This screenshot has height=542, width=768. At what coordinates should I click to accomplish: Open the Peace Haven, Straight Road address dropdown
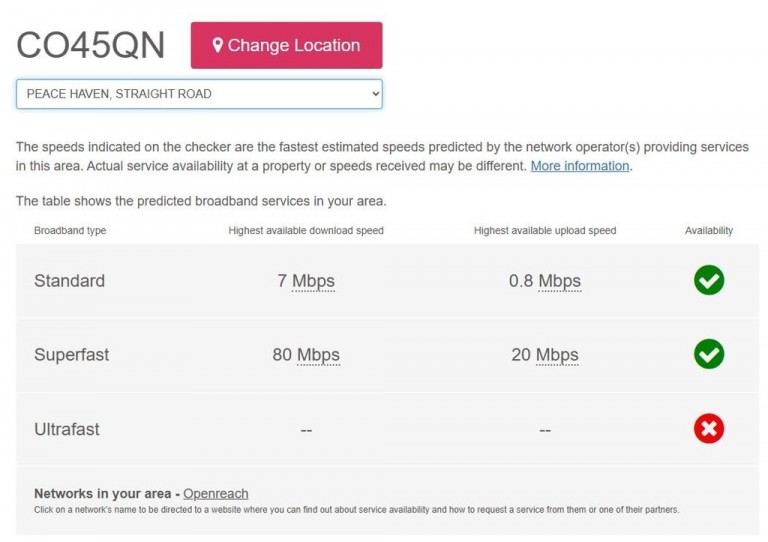(x=199, y=94)
